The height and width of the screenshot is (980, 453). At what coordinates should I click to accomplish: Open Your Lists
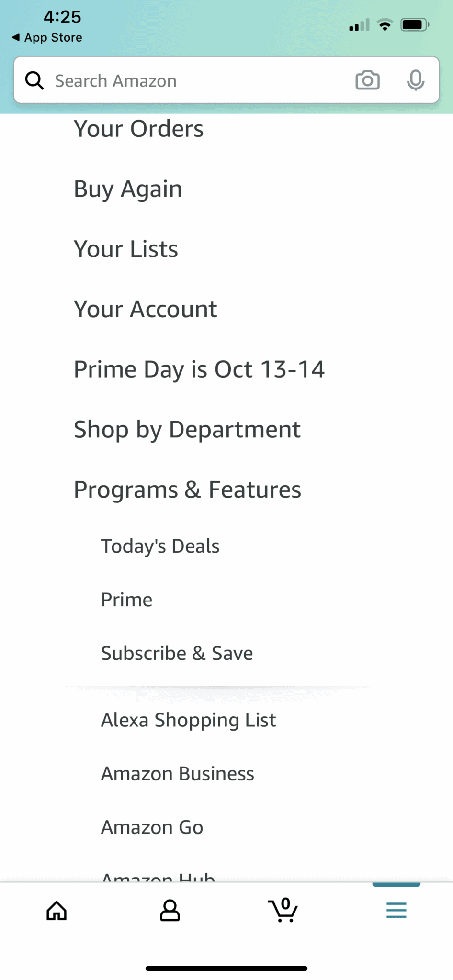pos(126,249)
